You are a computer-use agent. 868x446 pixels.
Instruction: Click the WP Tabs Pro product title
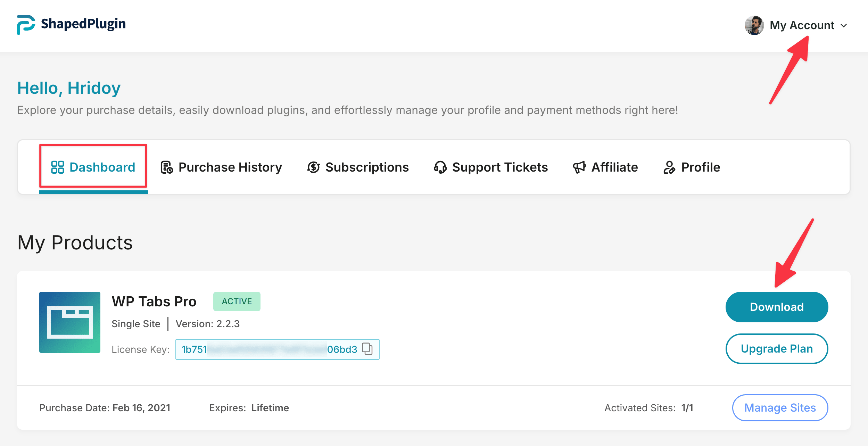click(x=154, y=302)
